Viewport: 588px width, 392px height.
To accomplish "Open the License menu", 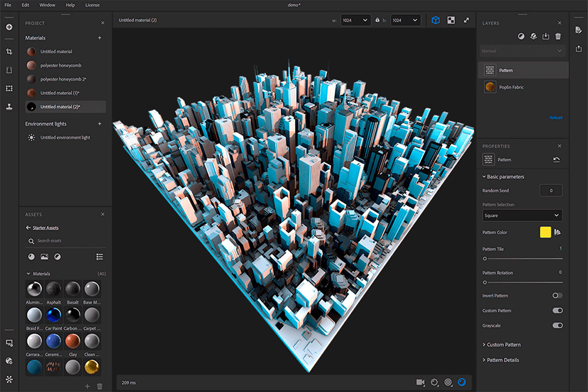I will [x=92, y=5].
